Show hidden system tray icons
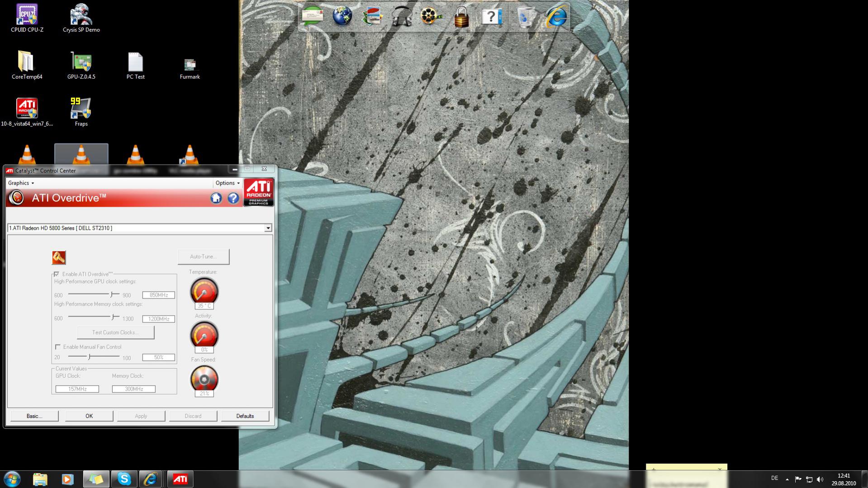 [787, 479]
